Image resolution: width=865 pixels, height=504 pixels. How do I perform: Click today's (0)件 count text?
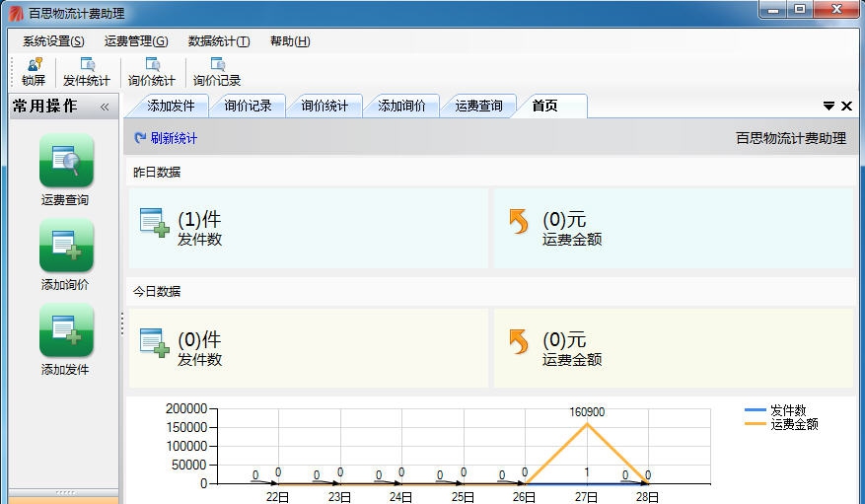pyautogui.click(x=199, y=339)
